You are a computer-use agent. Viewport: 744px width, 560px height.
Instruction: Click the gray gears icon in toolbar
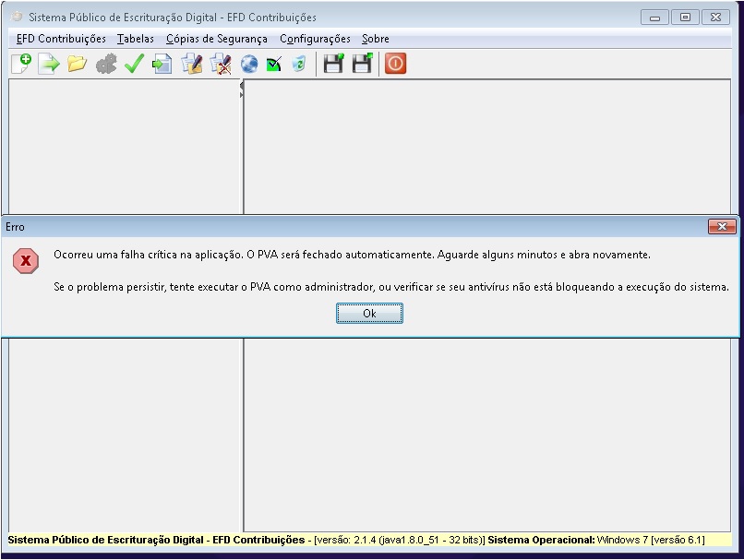[x=106, y=64]
